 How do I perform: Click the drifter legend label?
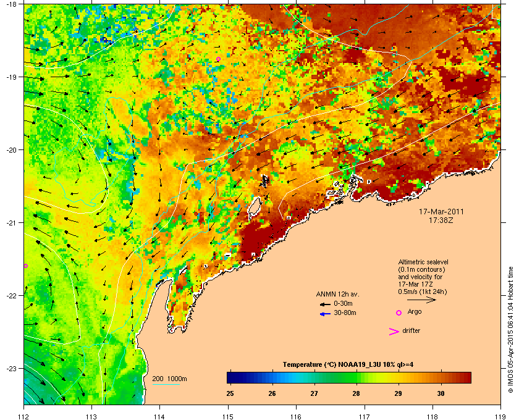pyautogui.click(x=411, y=330)
